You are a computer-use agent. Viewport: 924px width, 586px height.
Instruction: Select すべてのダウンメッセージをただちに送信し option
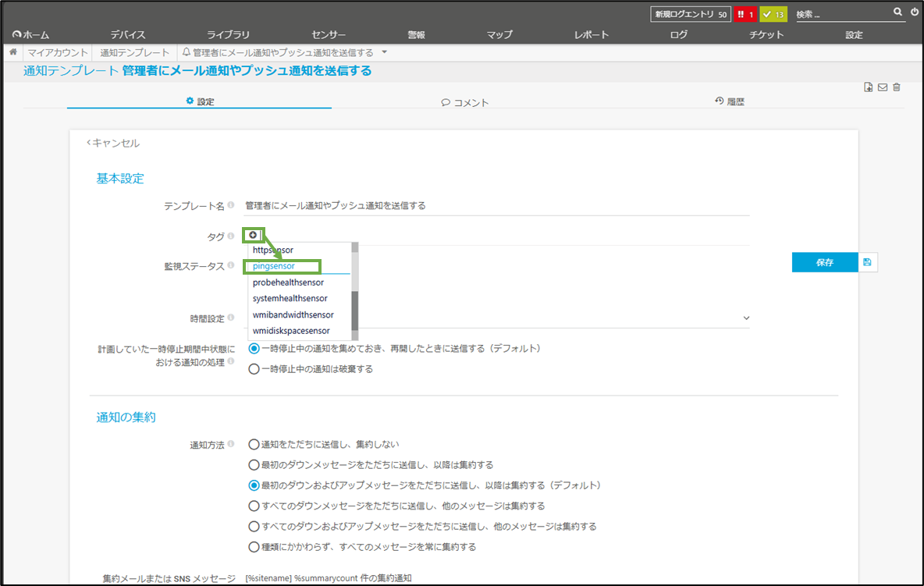pyautogui.click(x=254, y=506)
